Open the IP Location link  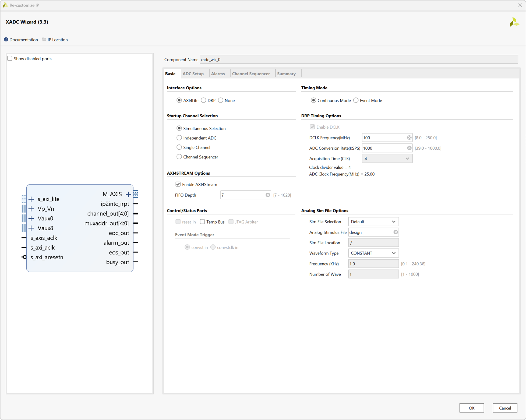pos(58,40)
